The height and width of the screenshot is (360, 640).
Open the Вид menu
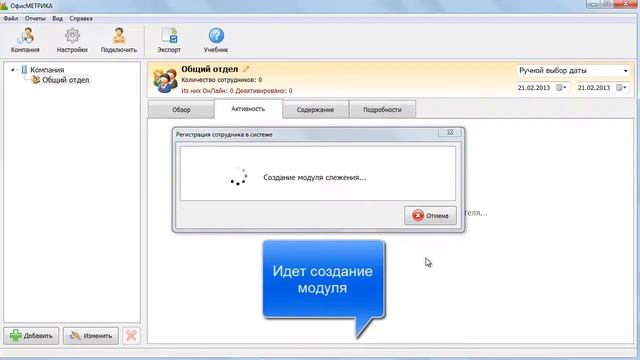[x=58, y=18]
